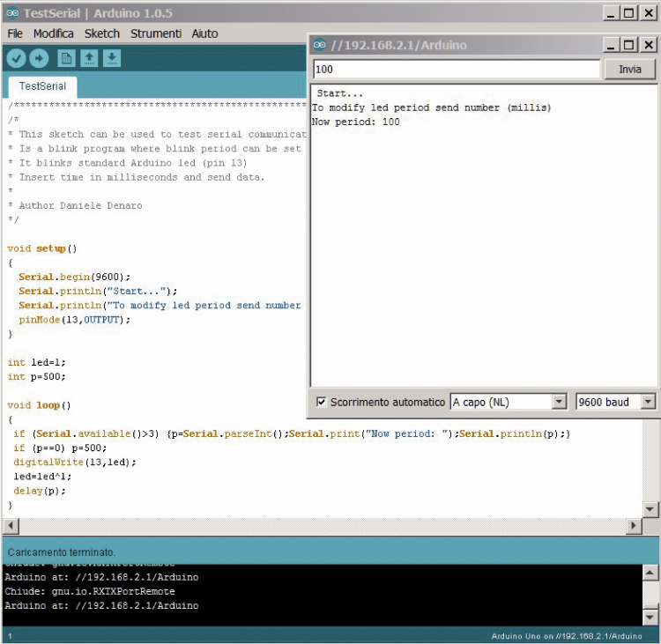Screen dimensions: 661x644
Task: Create a new sketch with the New icon
Action: [x=66, y=58]
